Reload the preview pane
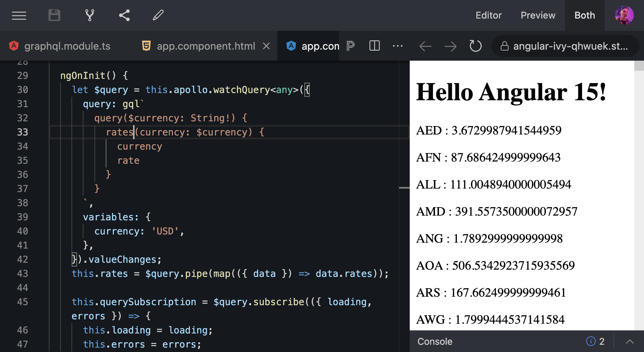 pyautogui.click(x=475, y=46)
